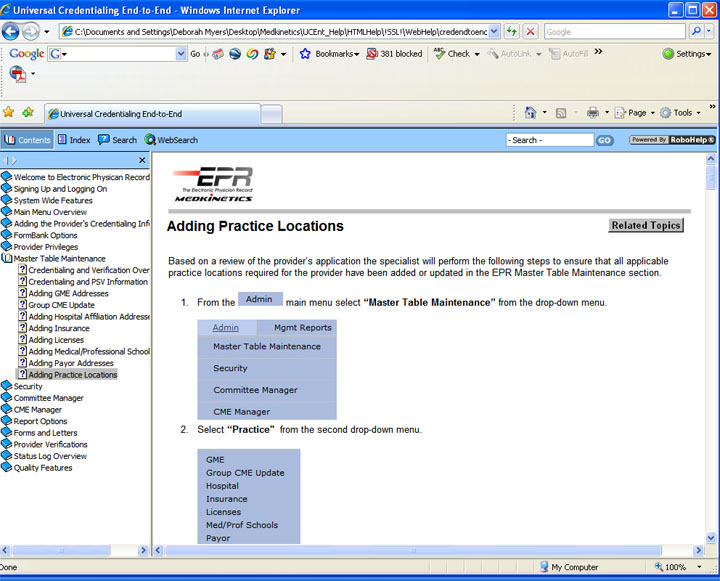Click the search magnifier icon in IE toolbar
This screenshot has width=720, height=581.
(x=696, y=31)
